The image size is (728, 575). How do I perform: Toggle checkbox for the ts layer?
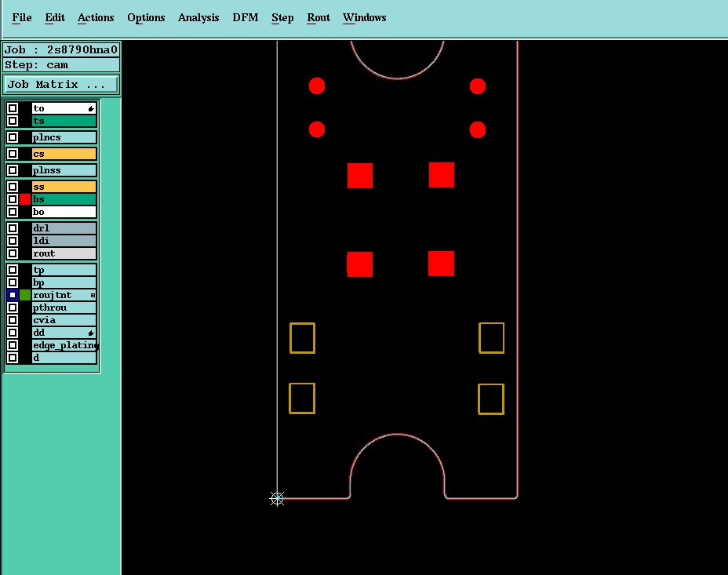tap(13, 121)
